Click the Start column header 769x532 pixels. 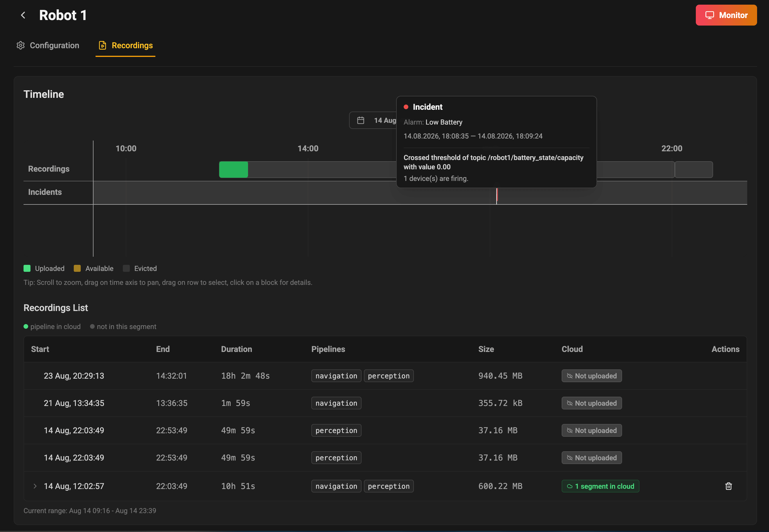[40, 349]
